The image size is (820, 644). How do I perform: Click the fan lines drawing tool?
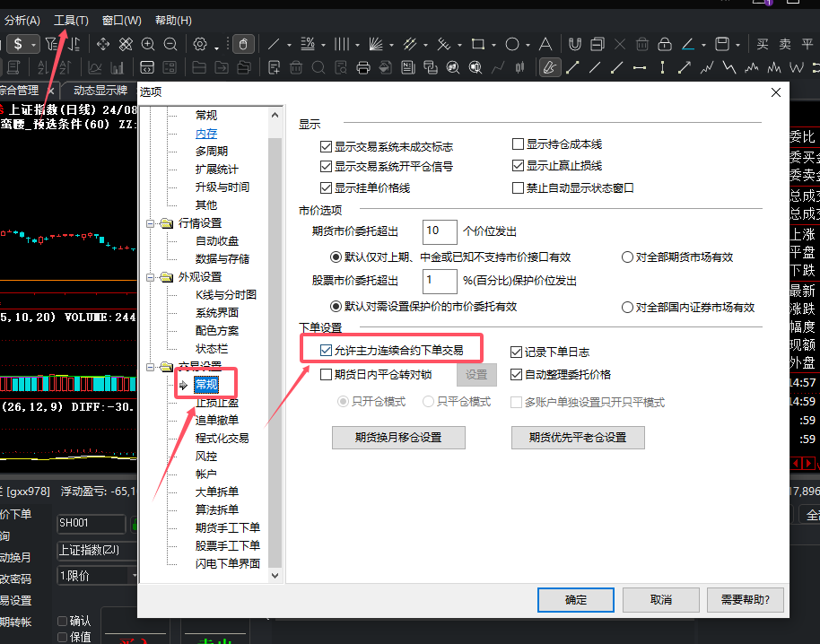tap(376, 45)
